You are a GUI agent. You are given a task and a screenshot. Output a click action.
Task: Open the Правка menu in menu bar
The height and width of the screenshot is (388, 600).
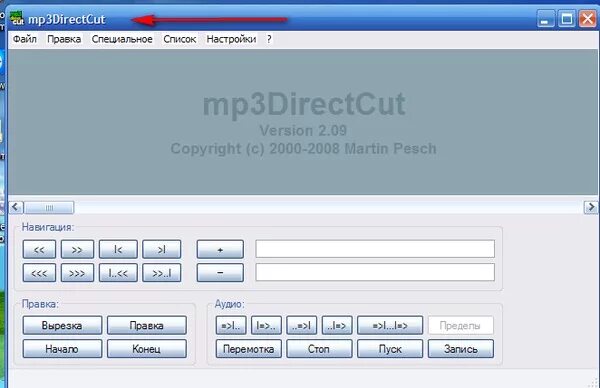point(64,39)
